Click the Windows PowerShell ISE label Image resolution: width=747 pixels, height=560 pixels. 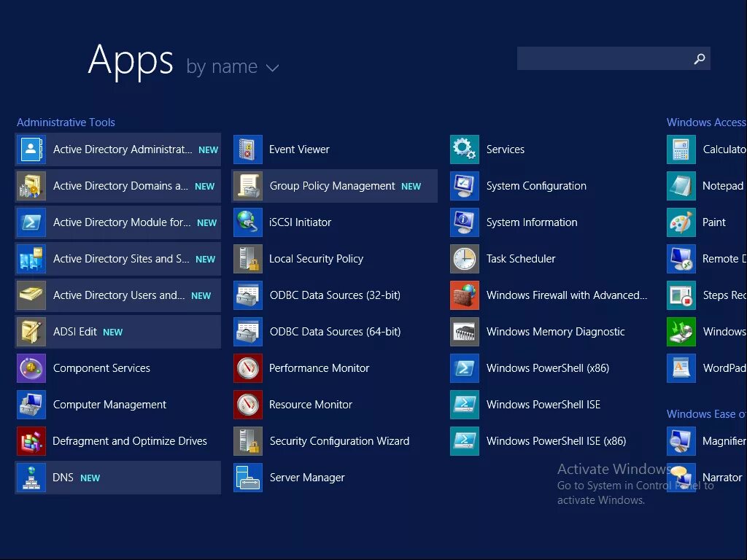point(543,404)
